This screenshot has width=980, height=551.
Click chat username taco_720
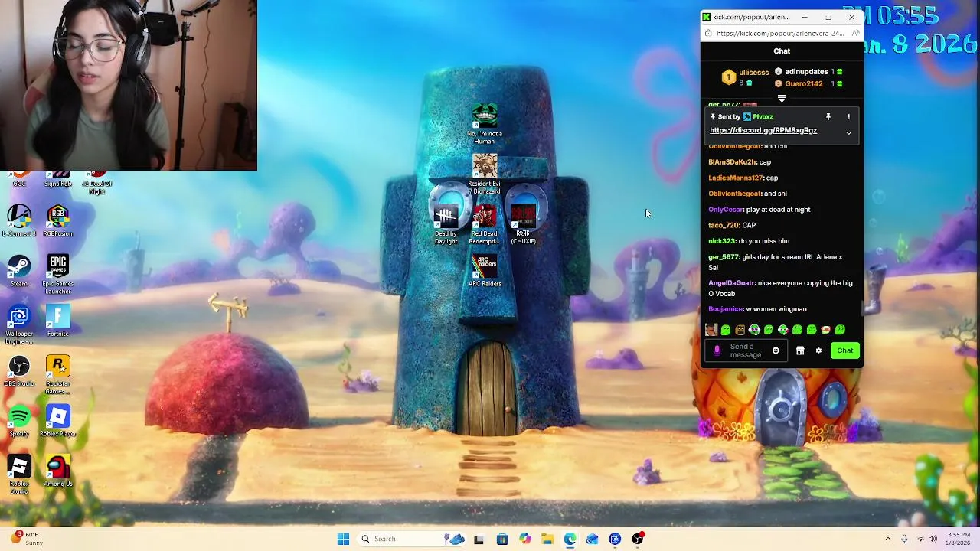[724, 225]
